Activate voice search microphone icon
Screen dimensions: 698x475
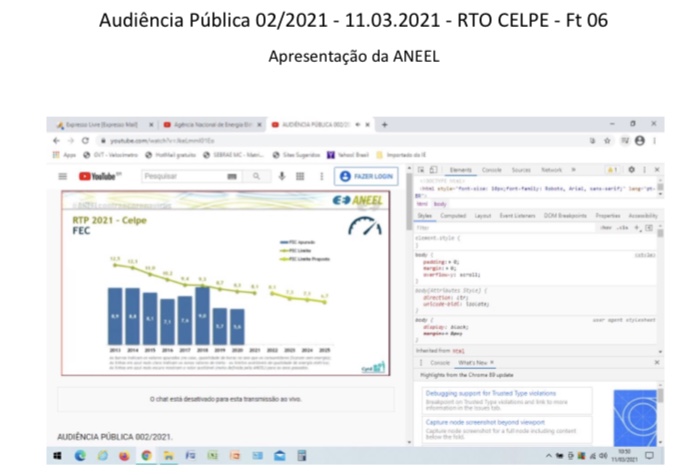coord(282,176)
